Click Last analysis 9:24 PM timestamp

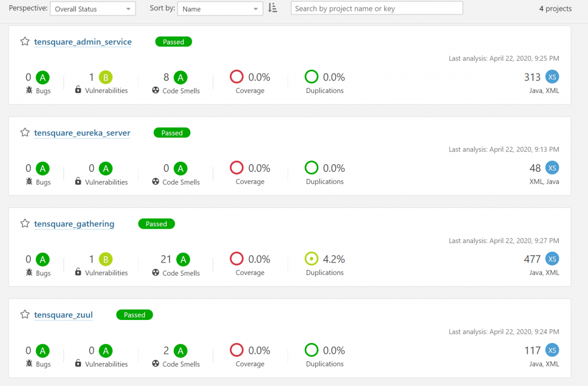point(504,331)
